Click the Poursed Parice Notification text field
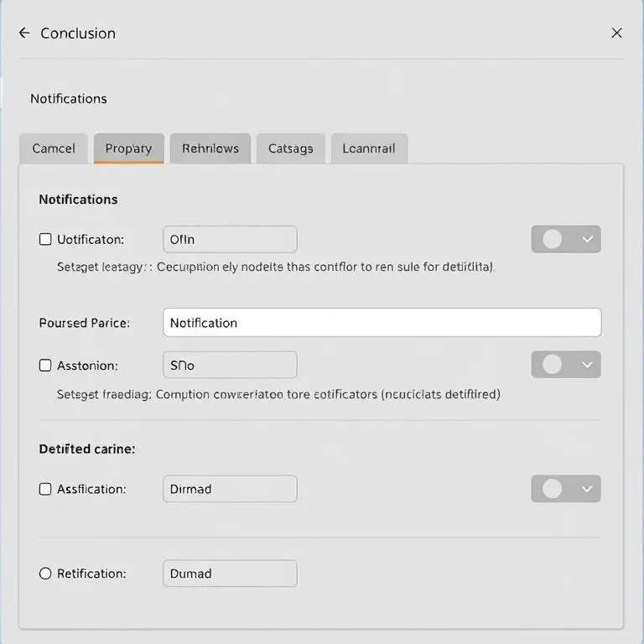Image resolution: width=644 pixels, height=644 pixels. [382, 323]
